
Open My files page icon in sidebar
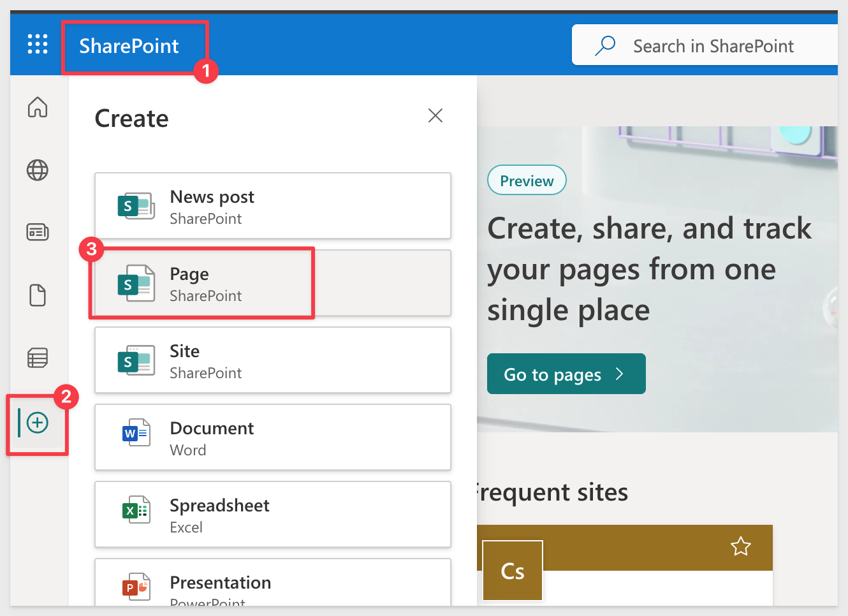point(38,295)
